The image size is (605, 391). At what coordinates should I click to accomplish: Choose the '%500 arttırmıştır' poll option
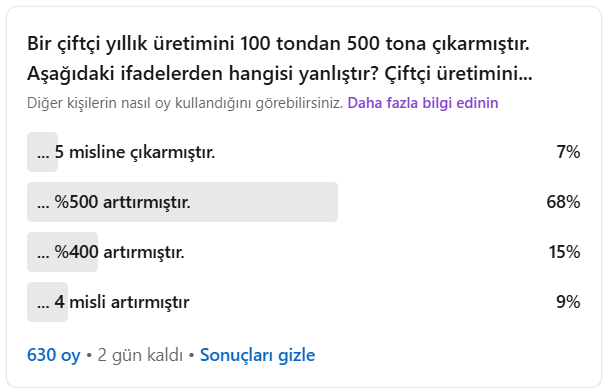304,202
